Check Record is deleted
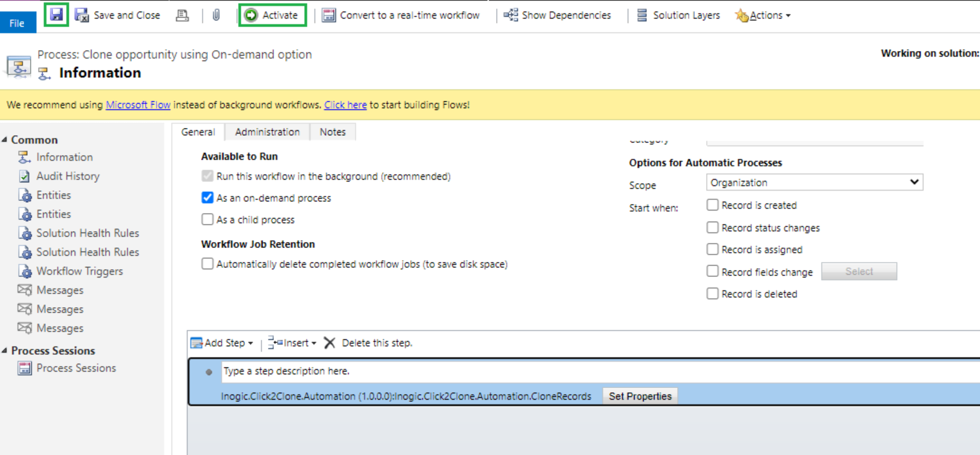Screen dimensions: 980x455 [713, 293]
